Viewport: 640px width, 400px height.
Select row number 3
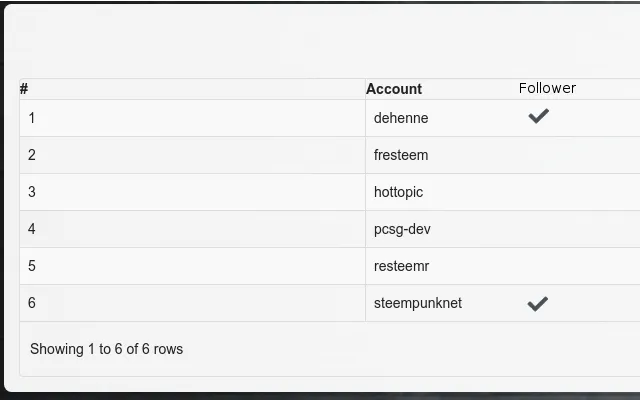coord(31,192)
